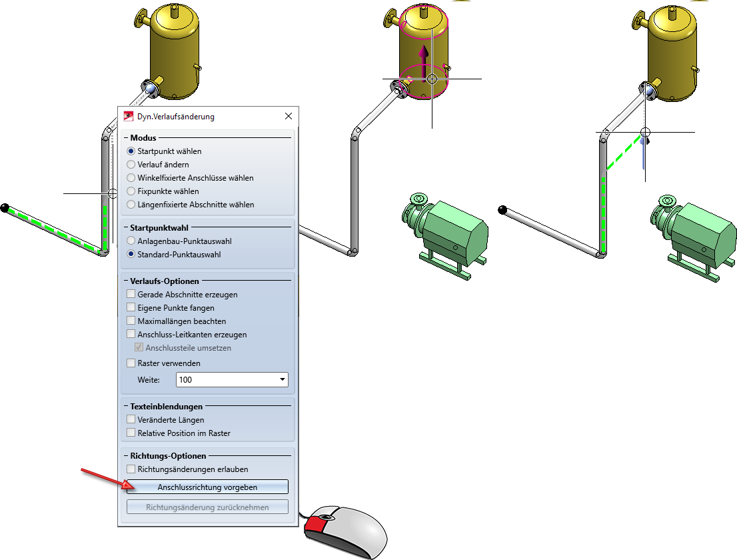The image size is (737, 560).
Task: Check Relative Position im Raster
Action: point(131,433)
